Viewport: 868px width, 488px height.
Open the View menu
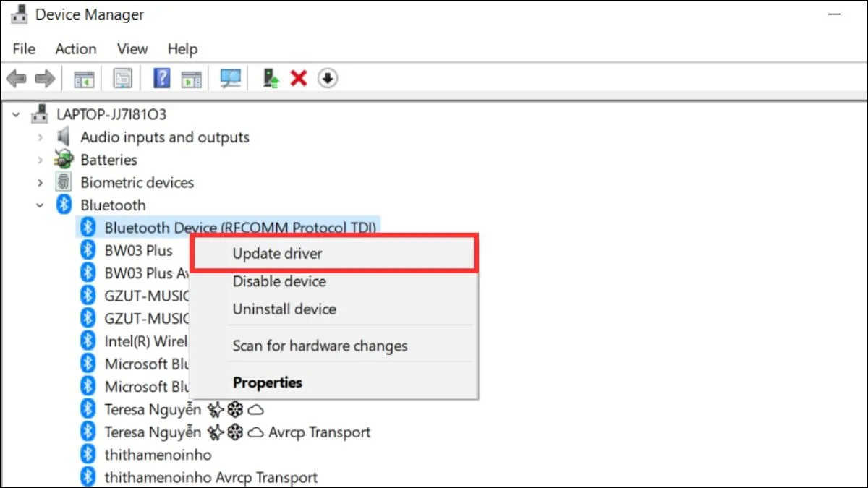132,49
